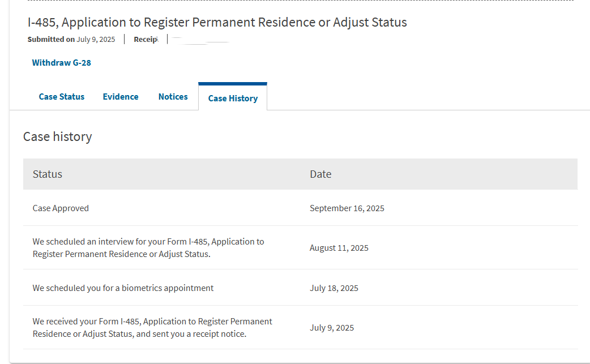Select the biometrics appointment status entry
This screenshot has height=364, width=590.
[123, 288]
